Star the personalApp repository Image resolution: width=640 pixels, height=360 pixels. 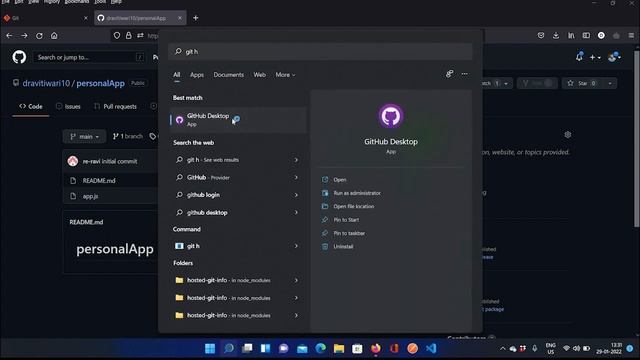[582, 83]
